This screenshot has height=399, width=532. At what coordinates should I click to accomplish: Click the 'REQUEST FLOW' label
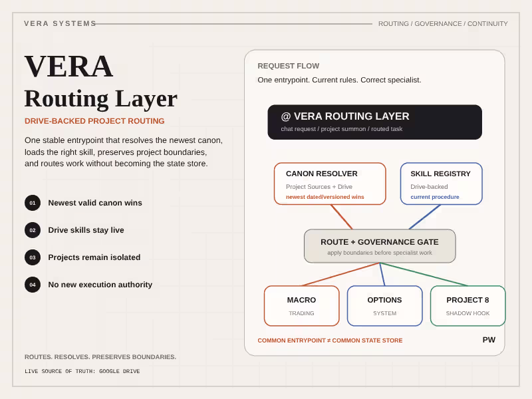(x=289, y=66)
